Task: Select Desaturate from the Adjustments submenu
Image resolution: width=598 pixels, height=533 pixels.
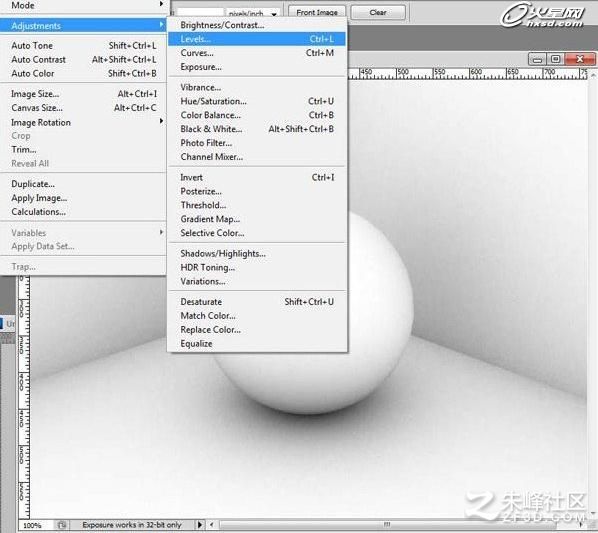Action: (x=257, y=302)
